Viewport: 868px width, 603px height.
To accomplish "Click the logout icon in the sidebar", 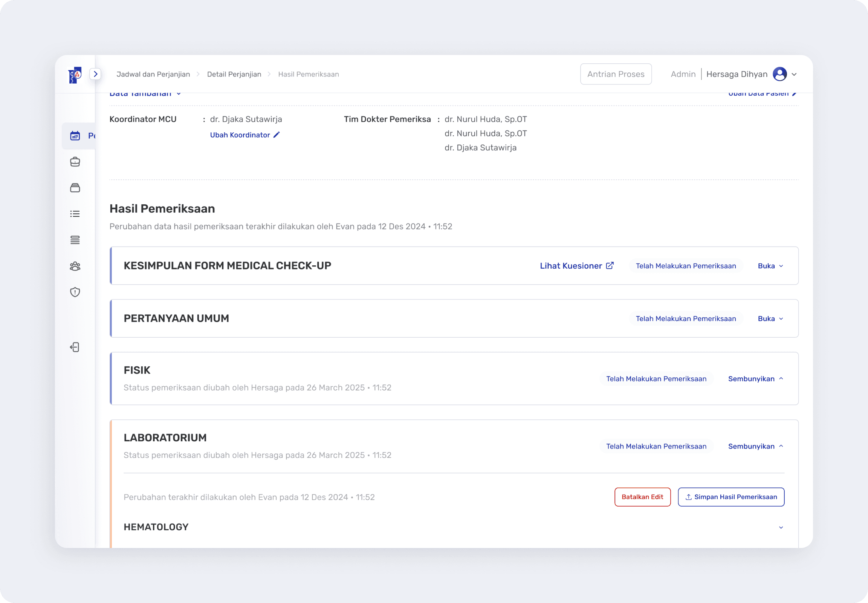I will point(75,347).
